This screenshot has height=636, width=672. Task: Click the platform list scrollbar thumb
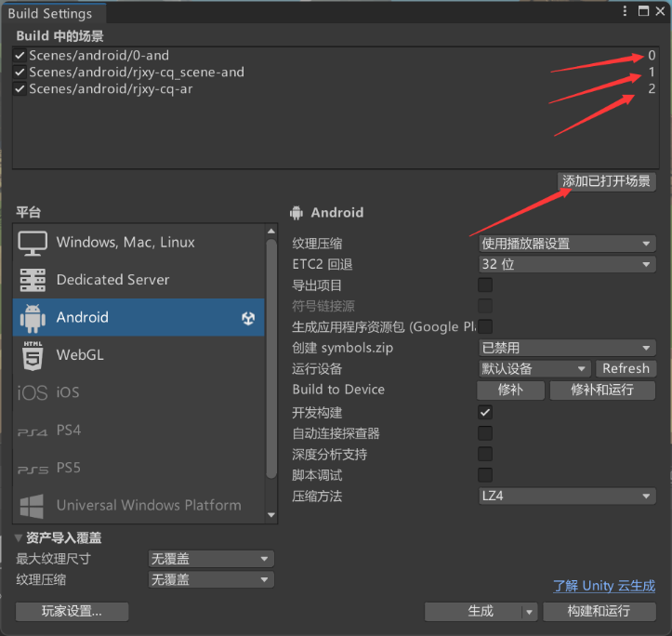click(x=270, y=359)
